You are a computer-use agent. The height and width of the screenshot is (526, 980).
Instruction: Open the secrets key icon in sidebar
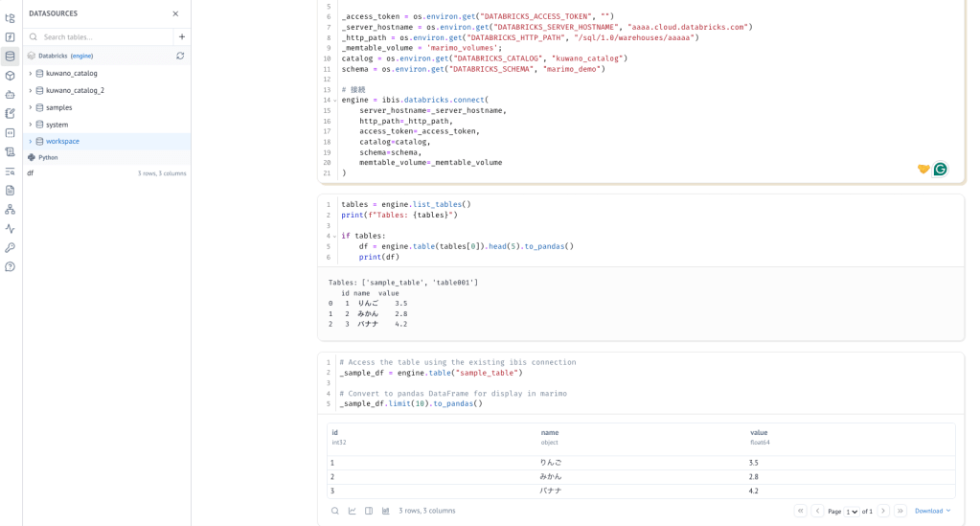(10, 247)
